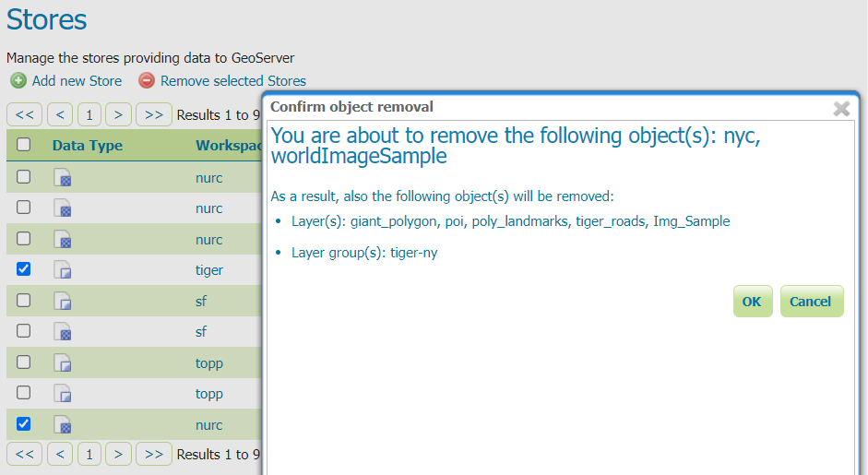The image size is (868, 475).
Task: Open the tiger workspace link
Action: pyautogui.click(x=209, y=270)
